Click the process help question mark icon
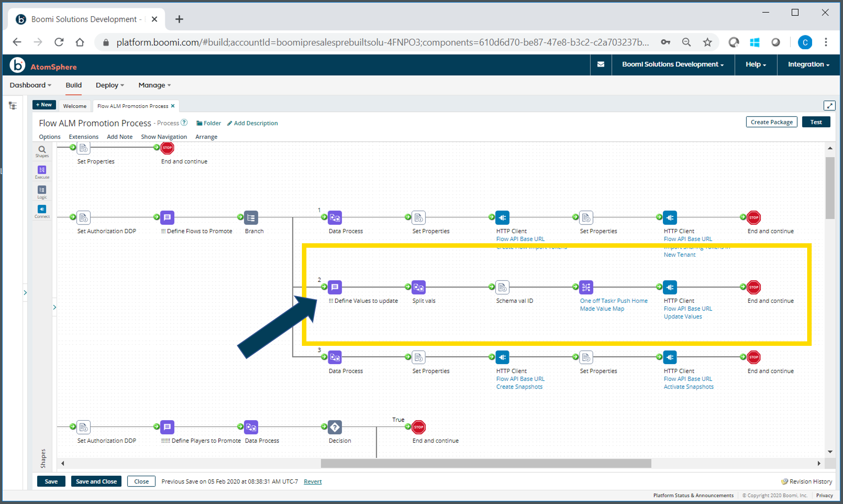This screenshot has height=504, width=843. coord(184,122)
